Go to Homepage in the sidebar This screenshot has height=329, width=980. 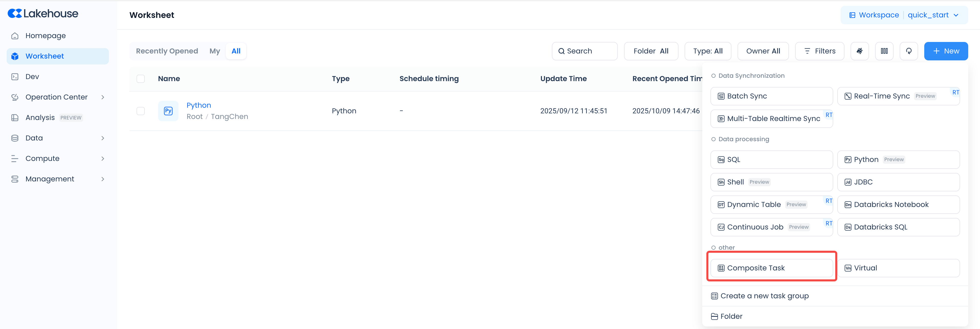click(45, 36)
